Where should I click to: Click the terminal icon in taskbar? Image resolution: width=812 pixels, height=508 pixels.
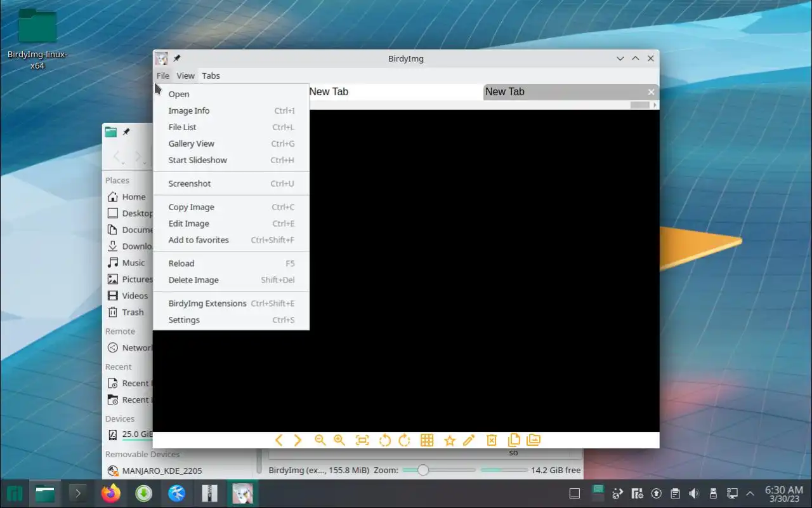coord(77,493)
